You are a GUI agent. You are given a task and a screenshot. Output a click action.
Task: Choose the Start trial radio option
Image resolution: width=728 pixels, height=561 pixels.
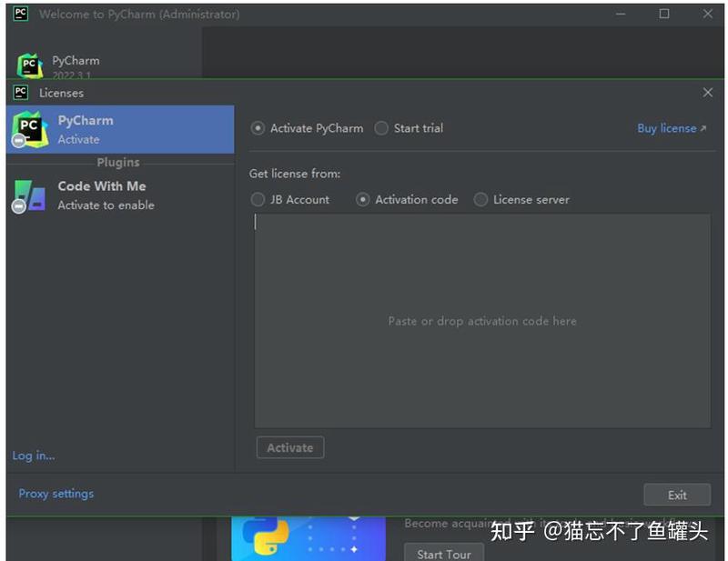tap(409, 128)
